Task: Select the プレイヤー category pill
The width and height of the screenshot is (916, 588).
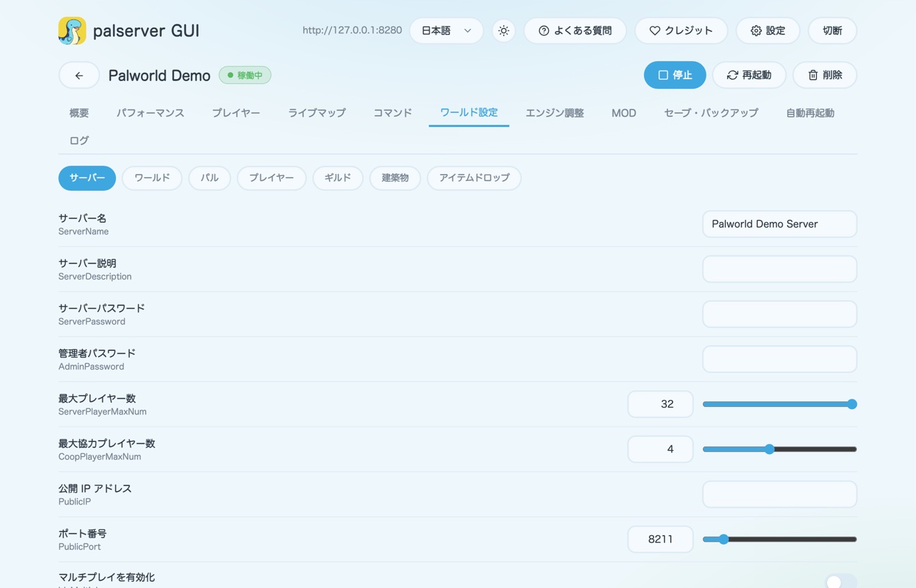Action: pos(271,178)
